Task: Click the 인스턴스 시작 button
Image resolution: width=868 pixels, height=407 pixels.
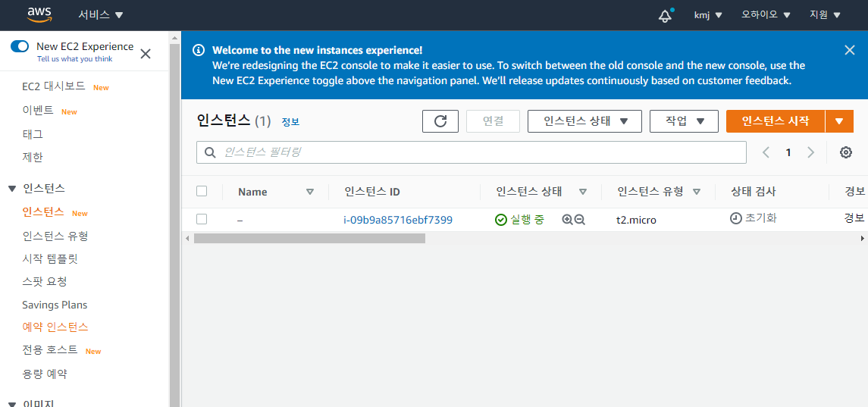Action: 776,121
